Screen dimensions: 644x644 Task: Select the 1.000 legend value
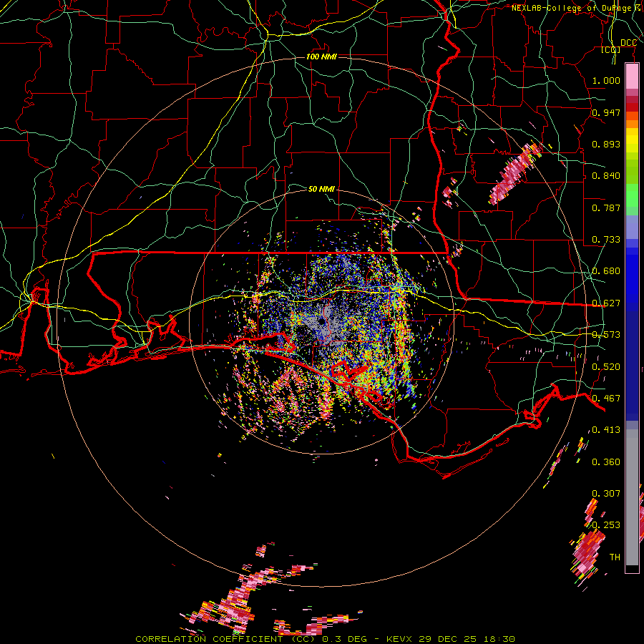606,80
